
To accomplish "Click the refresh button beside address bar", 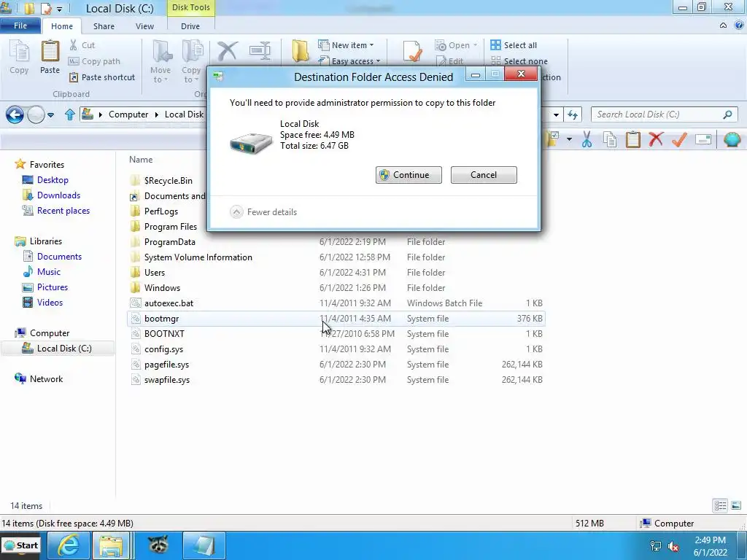I will tap(573, 114).
